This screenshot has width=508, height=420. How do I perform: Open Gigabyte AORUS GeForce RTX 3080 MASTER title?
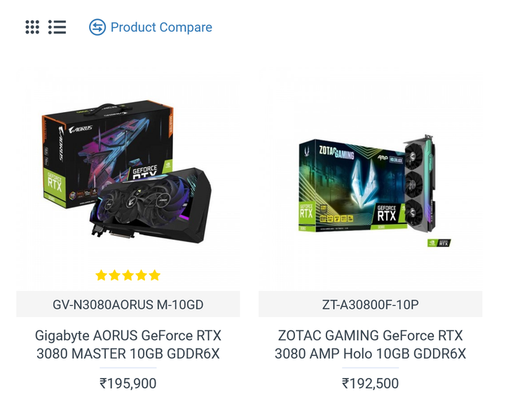pos(128,344)
